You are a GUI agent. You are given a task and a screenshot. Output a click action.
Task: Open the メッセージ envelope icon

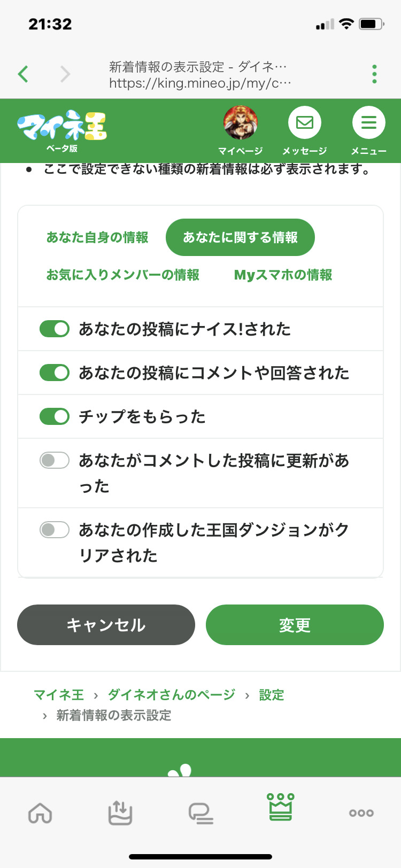pos(305,123)
